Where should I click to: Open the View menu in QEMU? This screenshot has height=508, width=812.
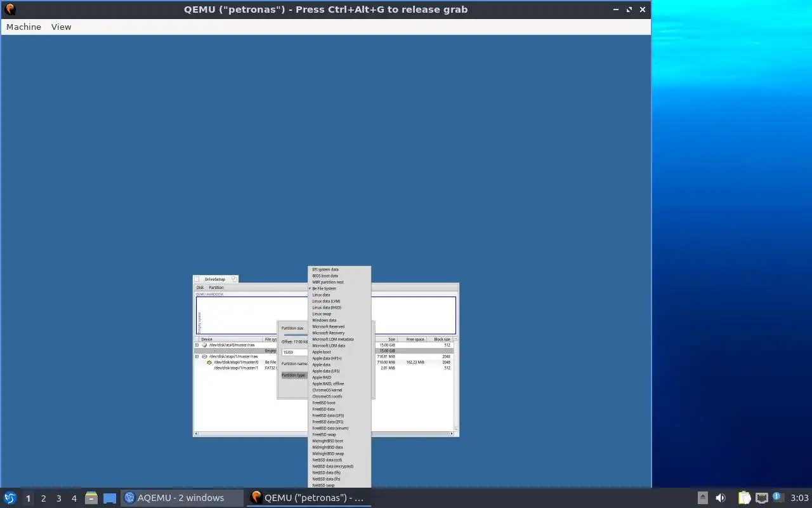[x=61, y=27]
